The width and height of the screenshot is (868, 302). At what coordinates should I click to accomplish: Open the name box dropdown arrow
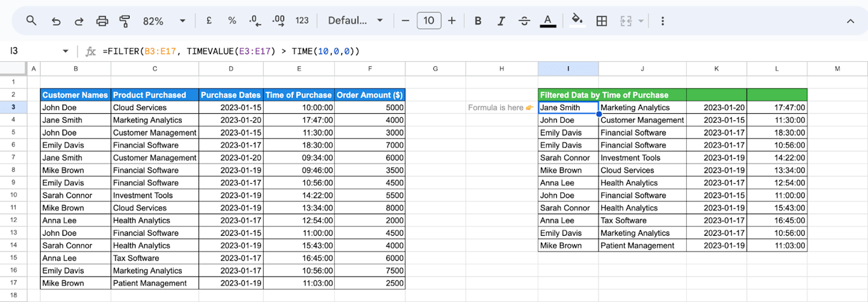pyautogui.click(x=65, y=51)
